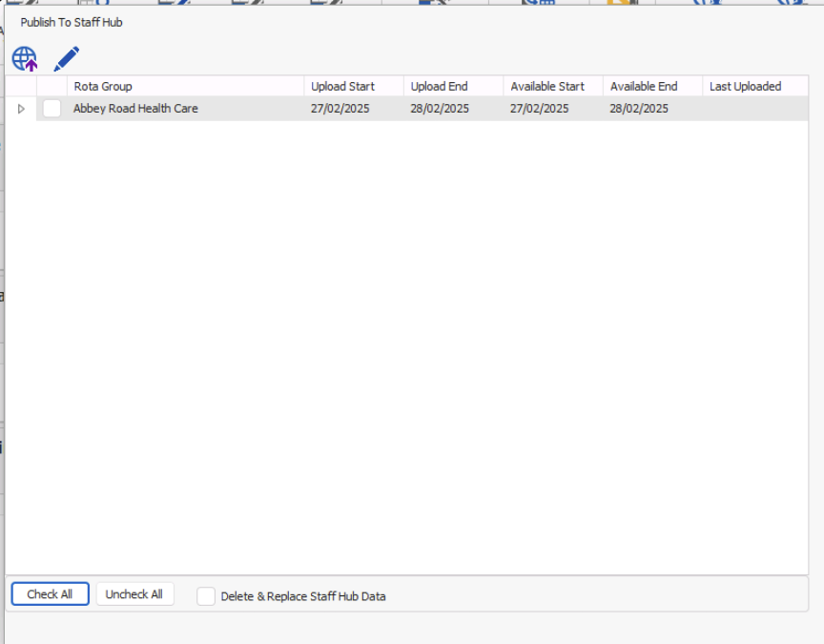Screen dimensions: 824x644
Task: Tick the Abbey Road Health Care checkbox
Action: pyautogui.click(x=51, y=109)
